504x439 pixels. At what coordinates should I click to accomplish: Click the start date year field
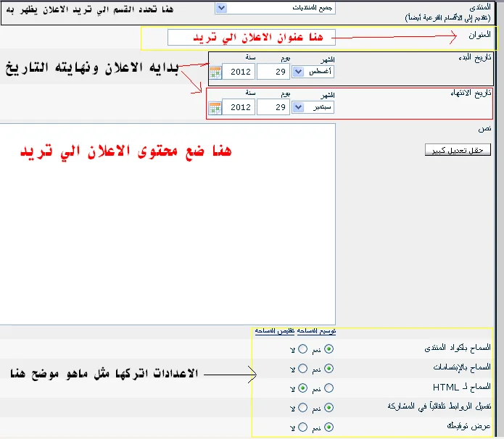(x=239, y=72)
